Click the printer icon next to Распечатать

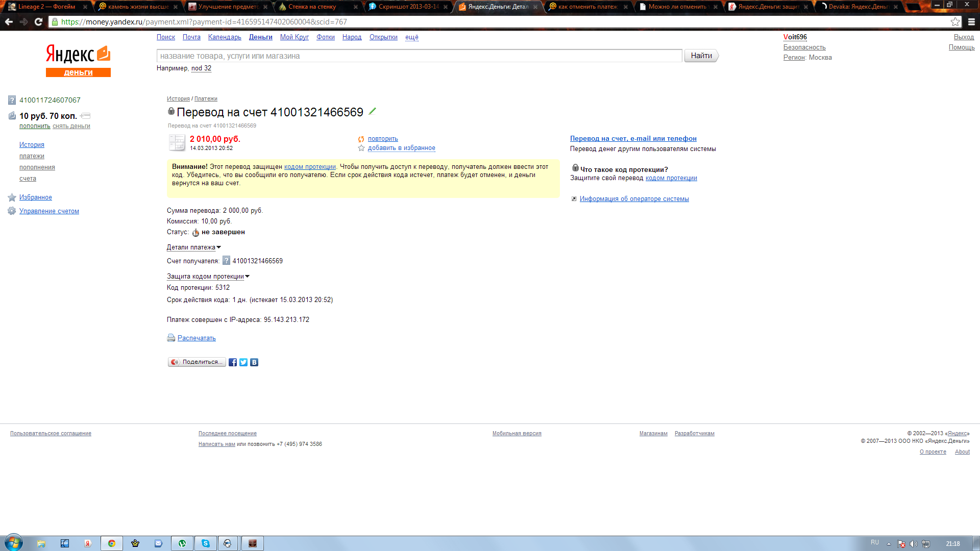tap(171, 338)
